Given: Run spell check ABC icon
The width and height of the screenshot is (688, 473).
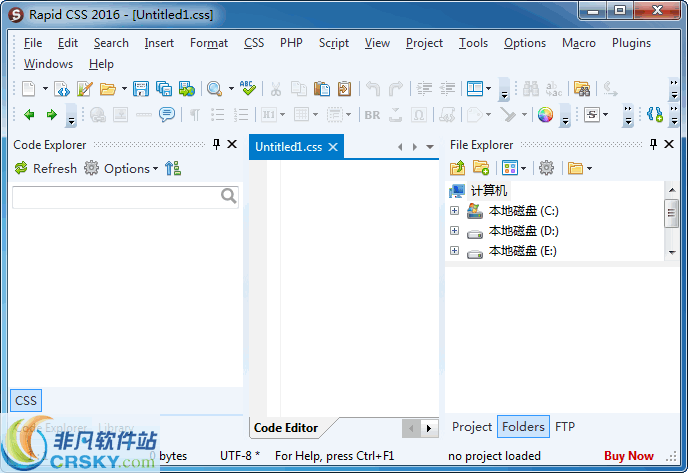Looking at the screenshot, I should point(248,88).
